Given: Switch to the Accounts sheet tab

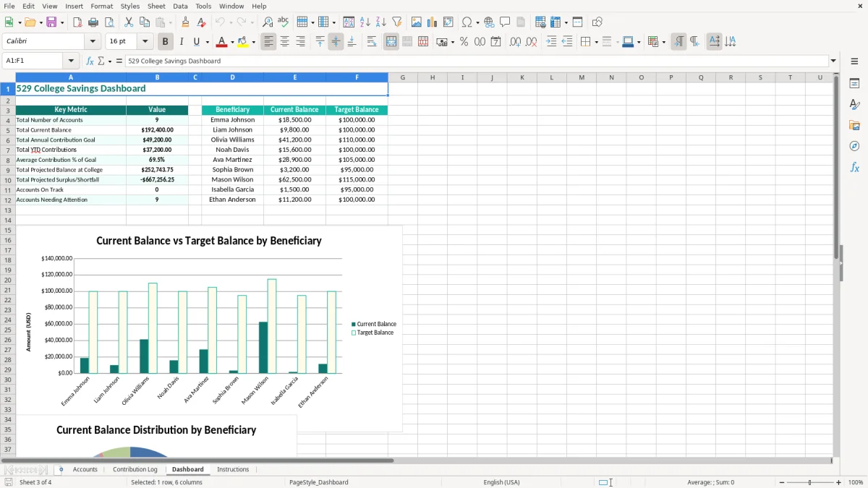Looking at the screenshot, I should tap(85, 469).
